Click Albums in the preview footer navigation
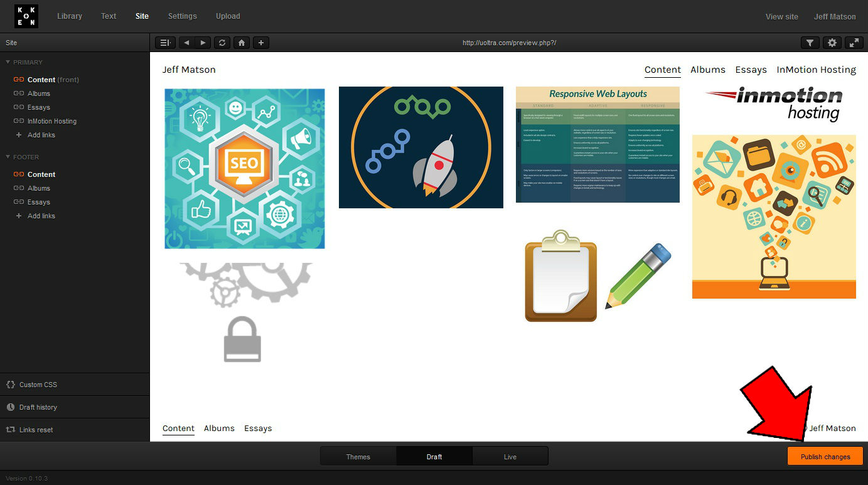The image size is (868, 485). coord(219,429)
